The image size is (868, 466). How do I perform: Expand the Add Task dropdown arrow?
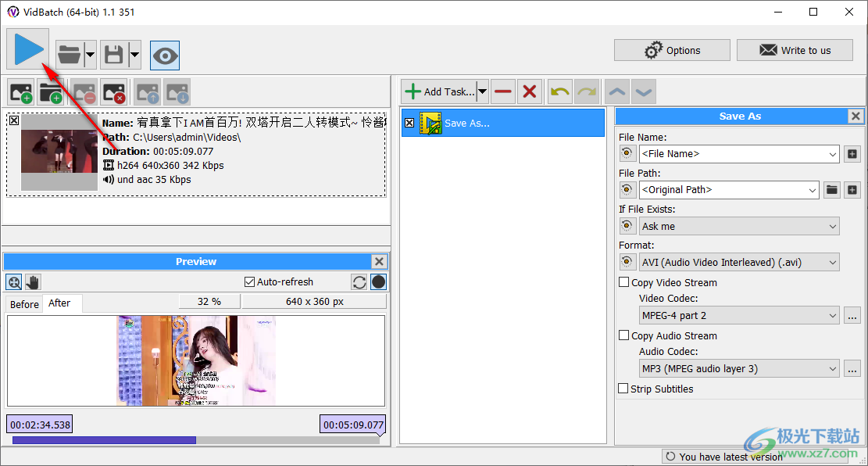coord(482,92)
